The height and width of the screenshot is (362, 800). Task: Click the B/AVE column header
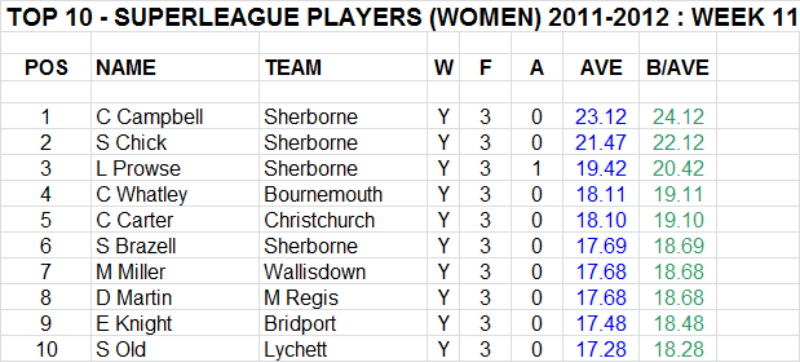[678, 67]
